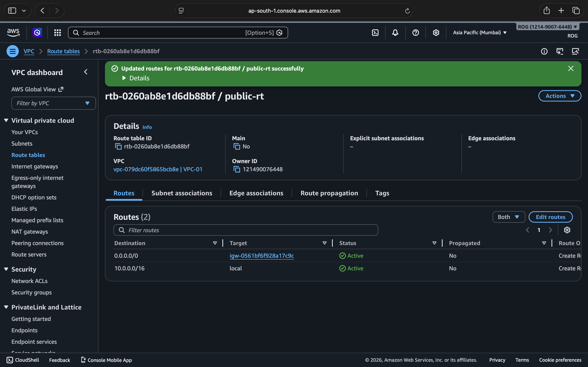Click the Filter routes search field

coord(245,230)
